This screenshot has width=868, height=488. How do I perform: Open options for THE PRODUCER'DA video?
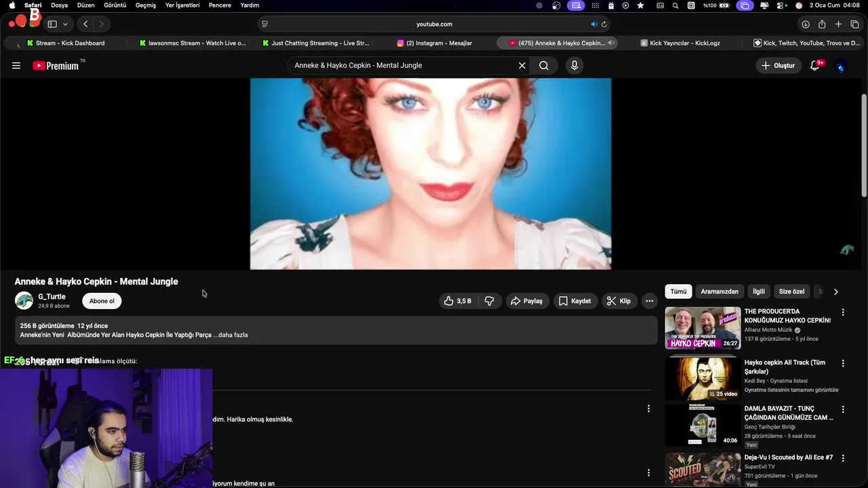point(843,312)
